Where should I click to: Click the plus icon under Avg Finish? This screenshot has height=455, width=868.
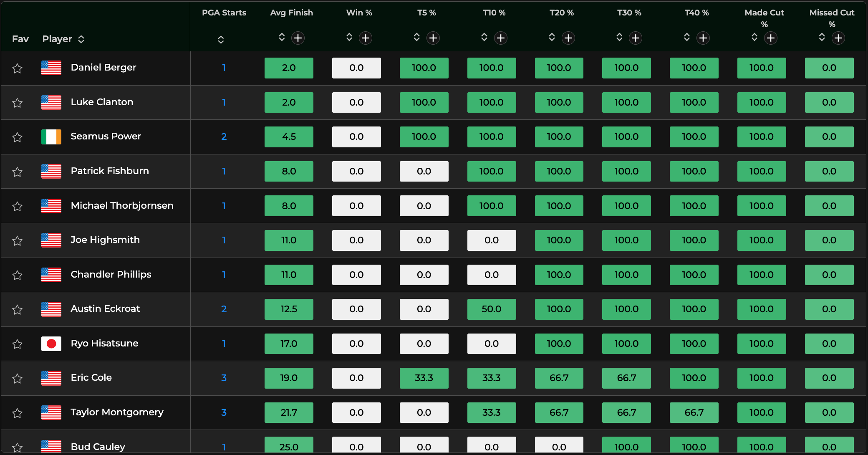coord(298,38)
